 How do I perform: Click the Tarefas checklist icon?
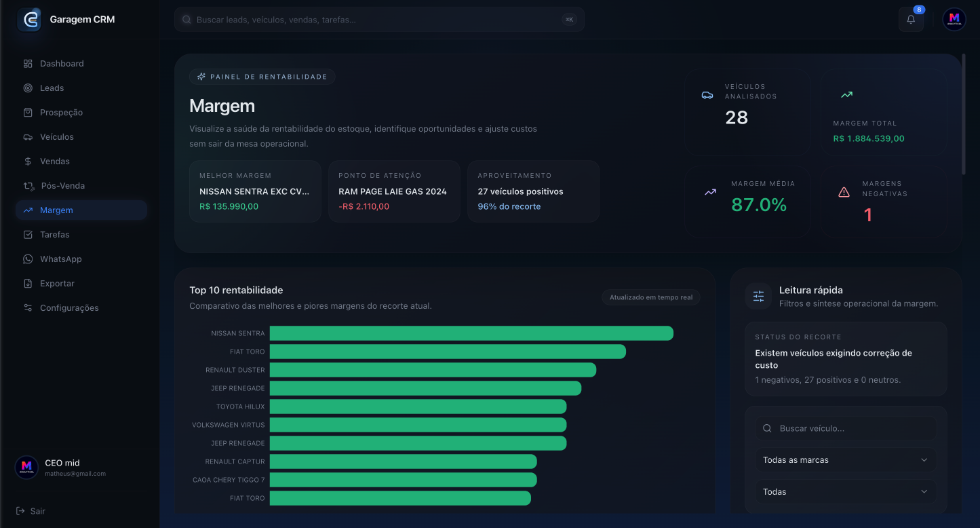pyautogui.click(x=28, y=235)
